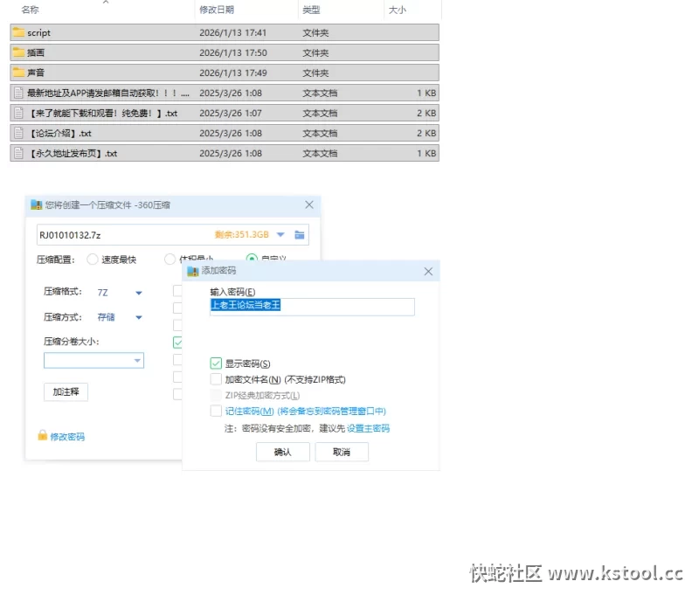Select the script folder name
The image size is (699, 616).
[38, 32]
